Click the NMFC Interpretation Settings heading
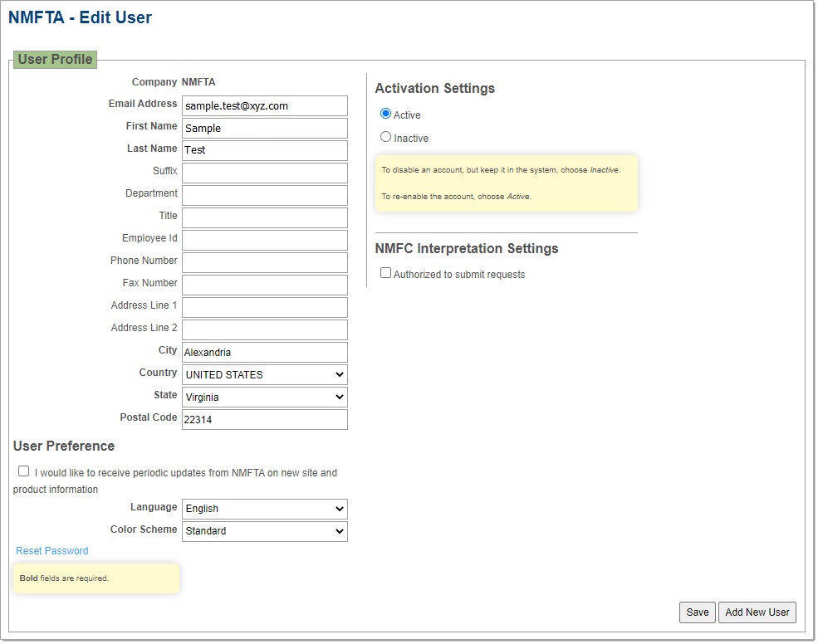This screenshot has width=818, height=644. coord(467,248)
